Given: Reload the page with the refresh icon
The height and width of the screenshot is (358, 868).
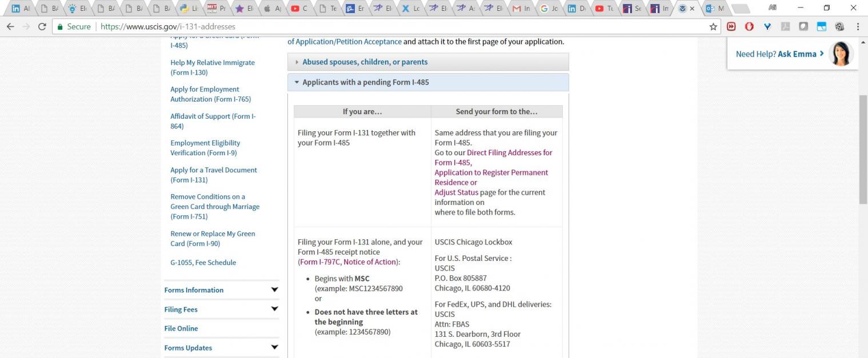Looking at the screenshot, I should pos(42,26).
